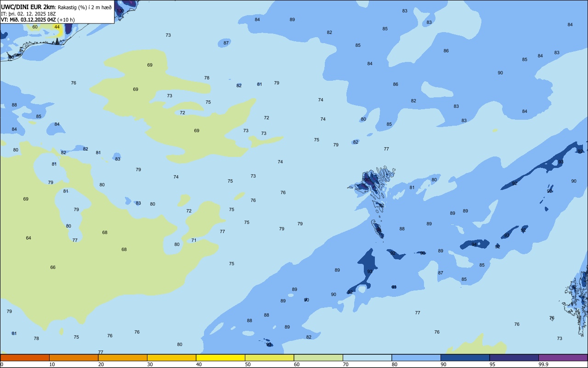Click the "95" legend scale label

492,364
